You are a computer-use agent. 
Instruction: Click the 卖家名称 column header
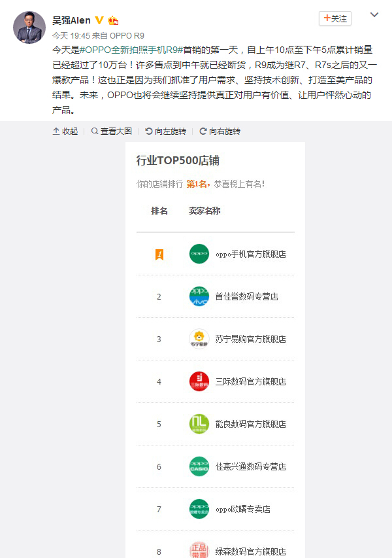204,211
